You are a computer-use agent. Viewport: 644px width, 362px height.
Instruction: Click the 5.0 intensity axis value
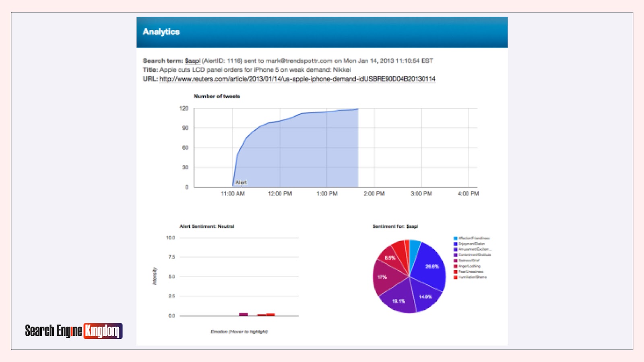coord(172,277)
